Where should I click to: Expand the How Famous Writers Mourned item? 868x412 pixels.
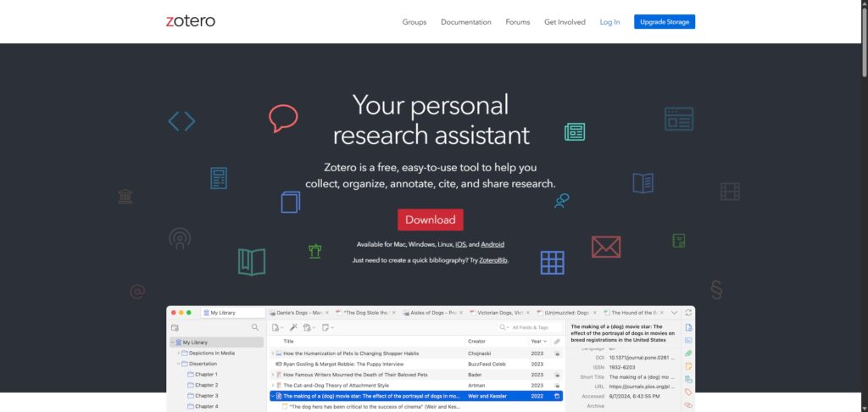272,375
